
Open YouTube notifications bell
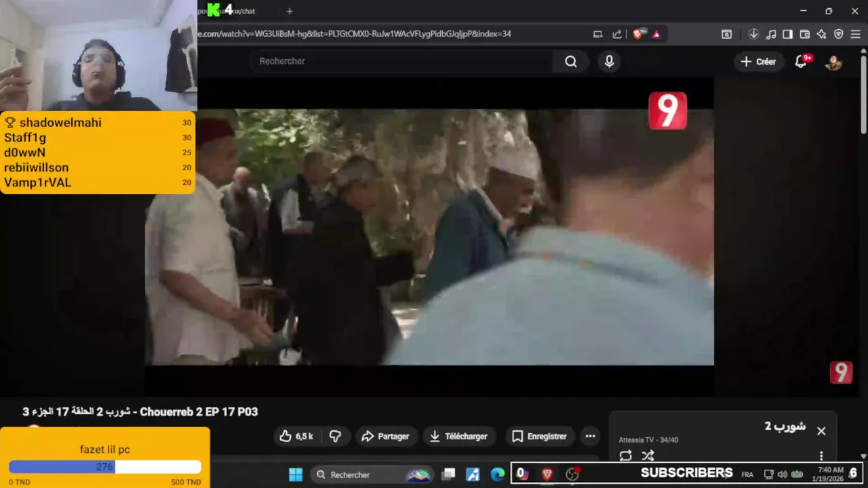pyautogui.click(x=801, y=62)
